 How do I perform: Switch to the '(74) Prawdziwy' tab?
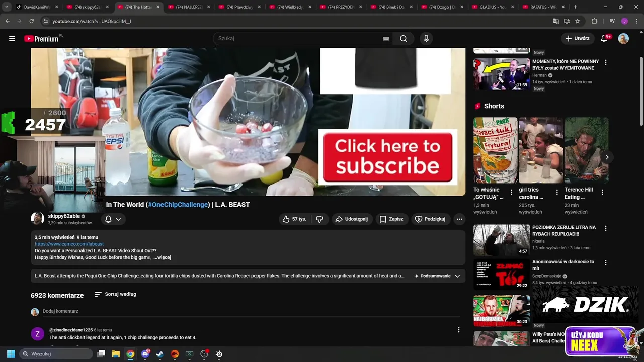point(239,7)
